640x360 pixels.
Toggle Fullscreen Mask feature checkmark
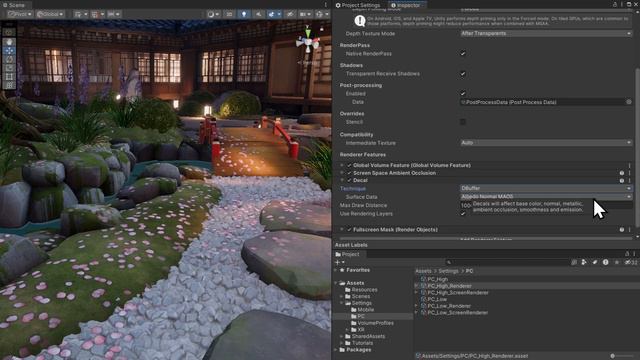(349, 230)
